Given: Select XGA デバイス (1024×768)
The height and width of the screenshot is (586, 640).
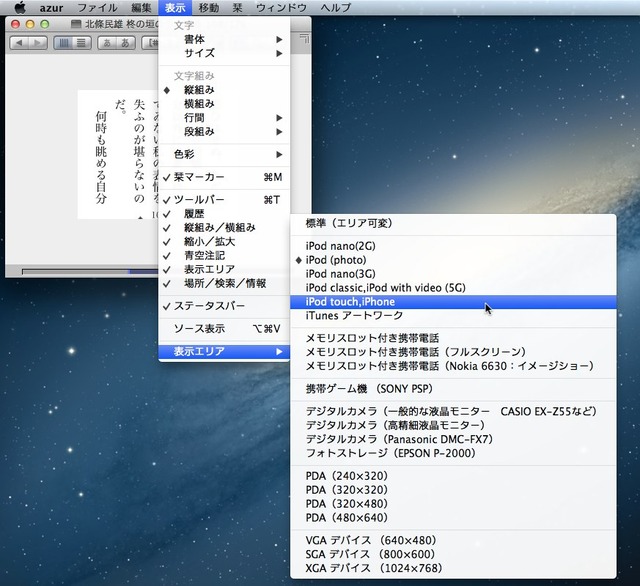Looking at the screenshot, I should point(453,568).
